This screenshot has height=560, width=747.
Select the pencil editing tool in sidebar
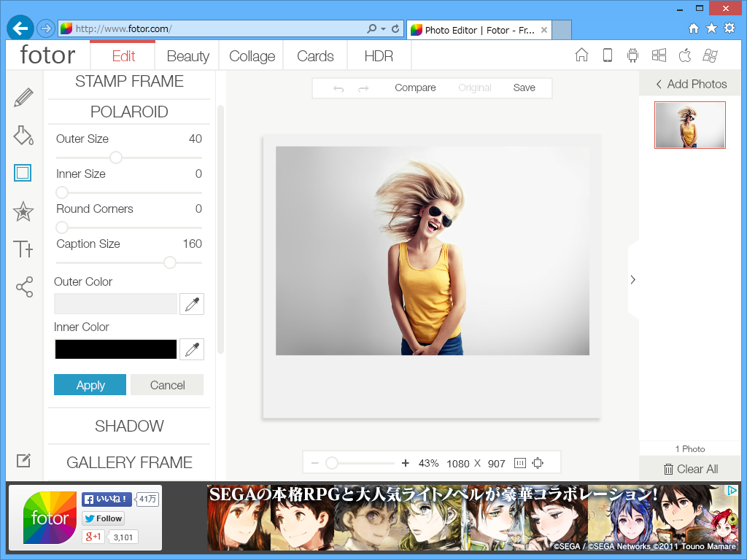[x=23, y=97]
